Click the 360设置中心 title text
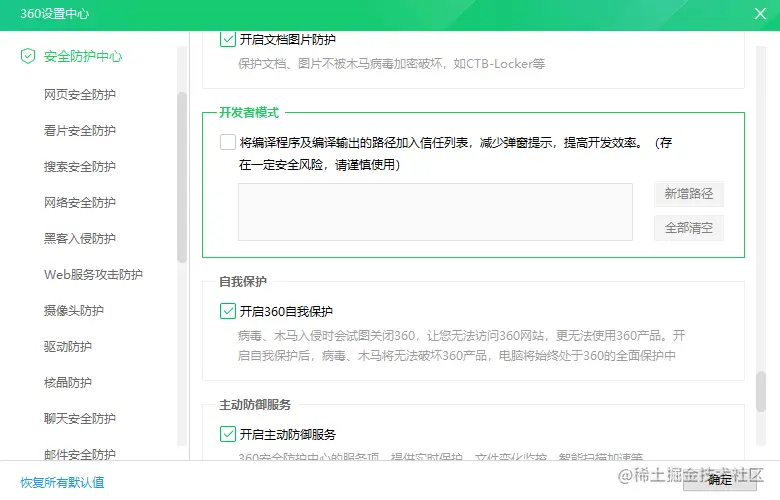The height and width of the screenshot is (500, 780). point(55,13)
